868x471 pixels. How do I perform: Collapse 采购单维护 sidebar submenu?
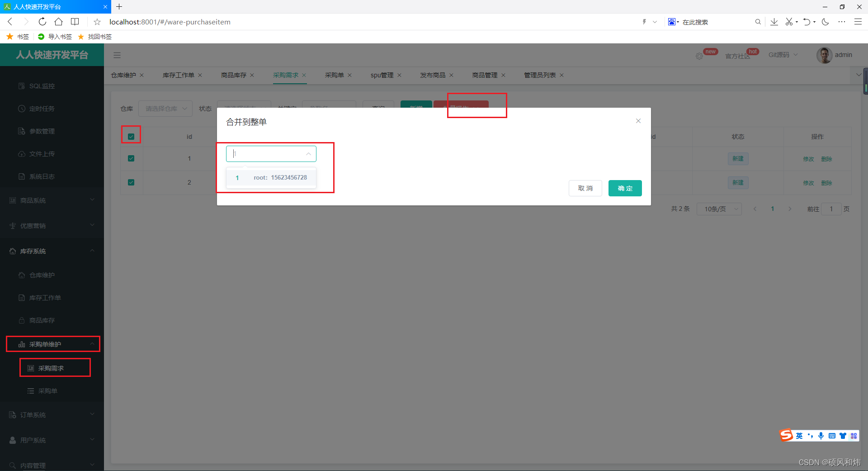tap(52, 344)
